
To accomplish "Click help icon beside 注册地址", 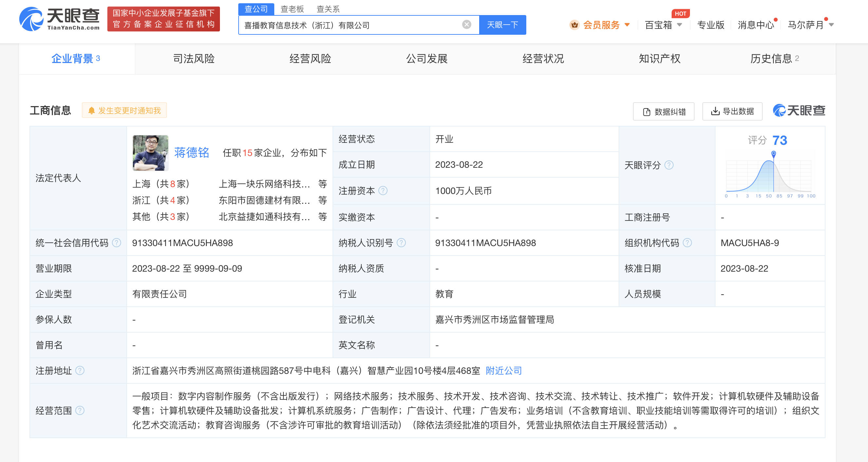I will [x=80, y=371].
